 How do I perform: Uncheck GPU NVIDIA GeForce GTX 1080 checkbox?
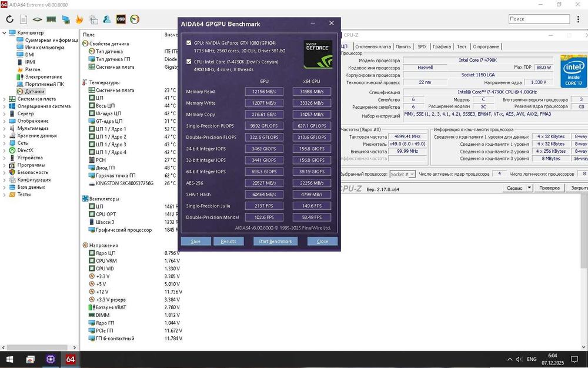point(189,43)
